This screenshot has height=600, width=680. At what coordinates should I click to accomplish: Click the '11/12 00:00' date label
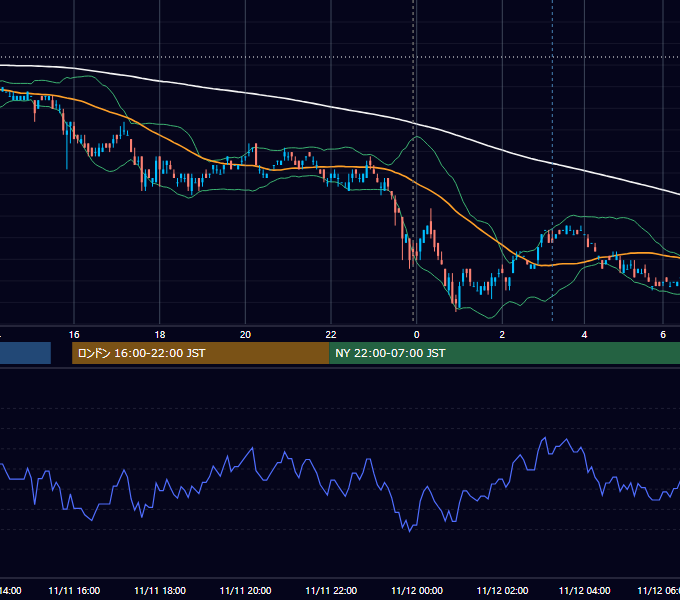(x=417, y=590)
